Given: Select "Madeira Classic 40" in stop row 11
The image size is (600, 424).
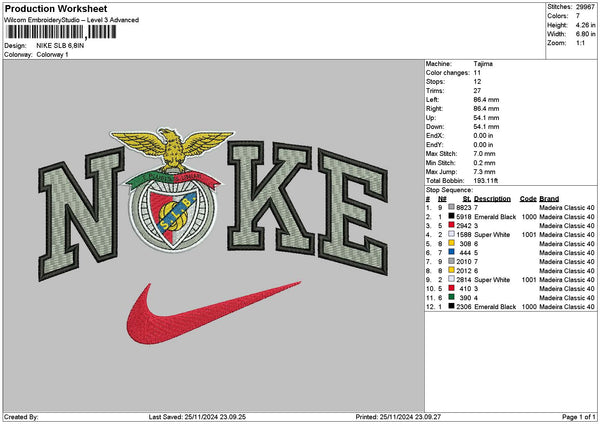Looking at the screenshot, I should click(567, 298).
